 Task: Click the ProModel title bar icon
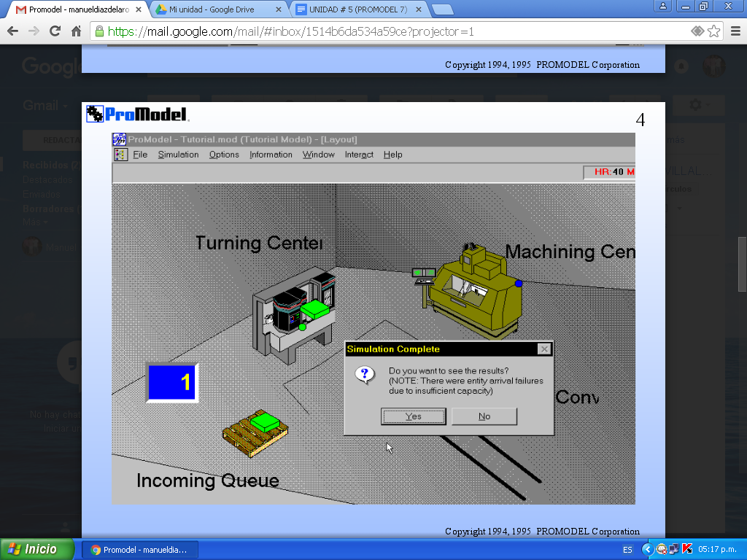click(119, 139)
